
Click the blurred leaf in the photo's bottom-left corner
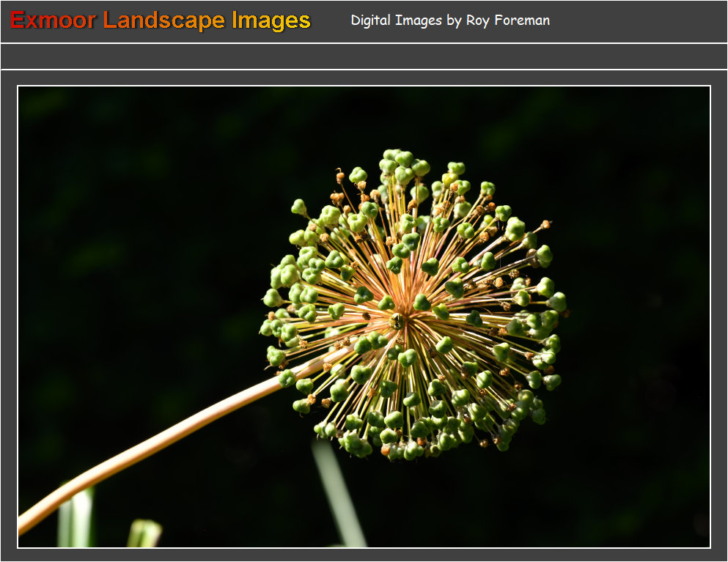coord(76,519)
